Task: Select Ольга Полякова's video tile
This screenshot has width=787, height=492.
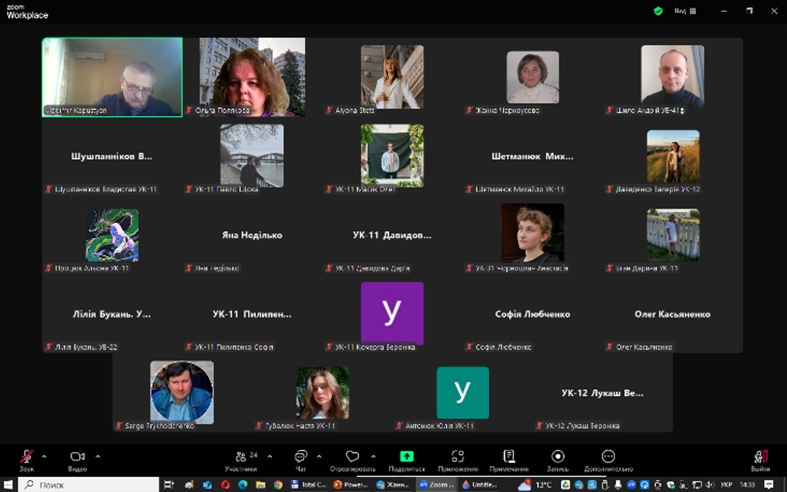Action: 252,77
